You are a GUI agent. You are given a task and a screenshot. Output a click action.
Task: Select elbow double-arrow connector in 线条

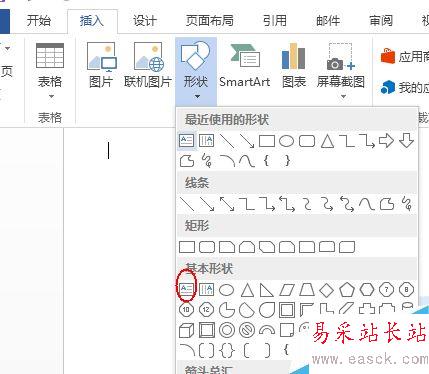click(x=287, y=204)
